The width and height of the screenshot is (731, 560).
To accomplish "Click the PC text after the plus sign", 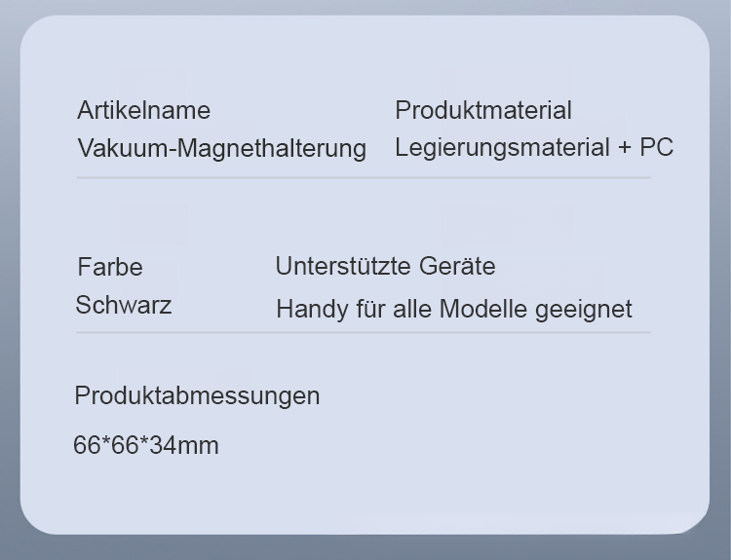I will click(656, 148).
